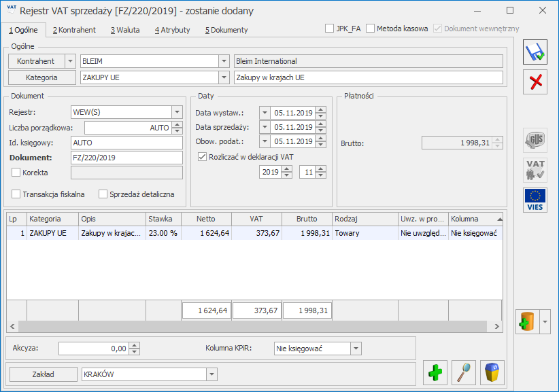
Task: Toggle Dokument wewnętrzny checkbox
Action: [x=437, y=29]
